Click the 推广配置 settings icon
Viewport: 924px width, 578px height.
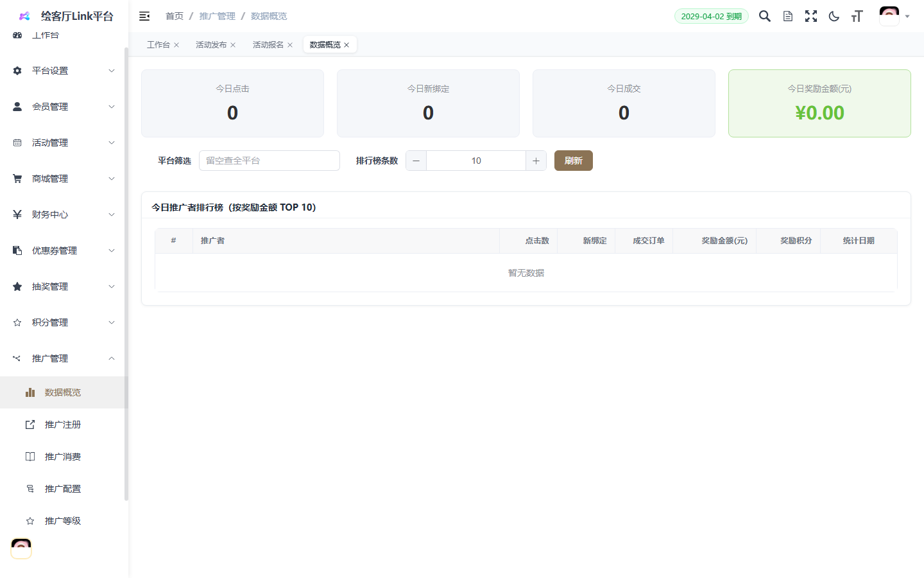tap(30, 489)
